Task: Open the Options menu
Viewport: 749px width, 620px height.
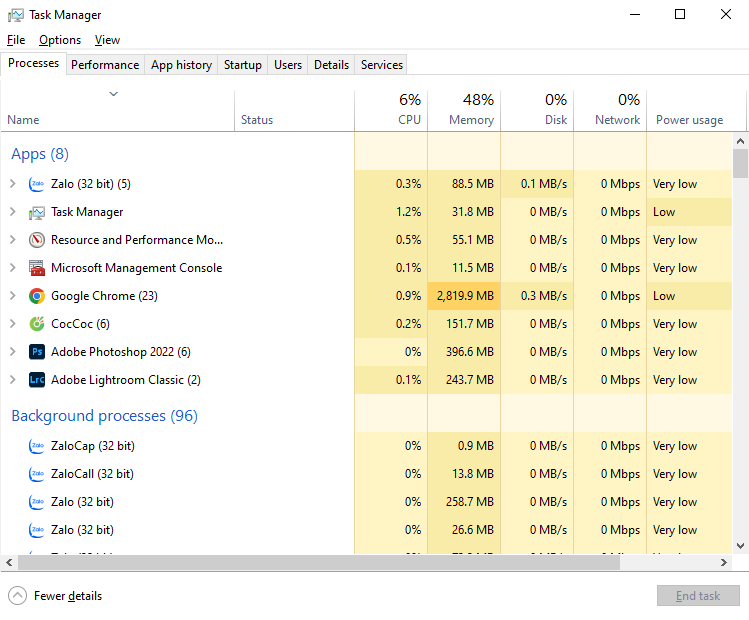Action: [60, 40]
